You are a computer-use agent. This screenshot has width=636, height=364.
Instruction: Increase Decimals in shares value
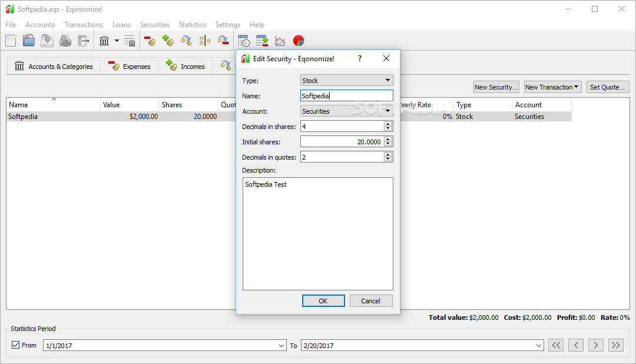pos(388,124)
